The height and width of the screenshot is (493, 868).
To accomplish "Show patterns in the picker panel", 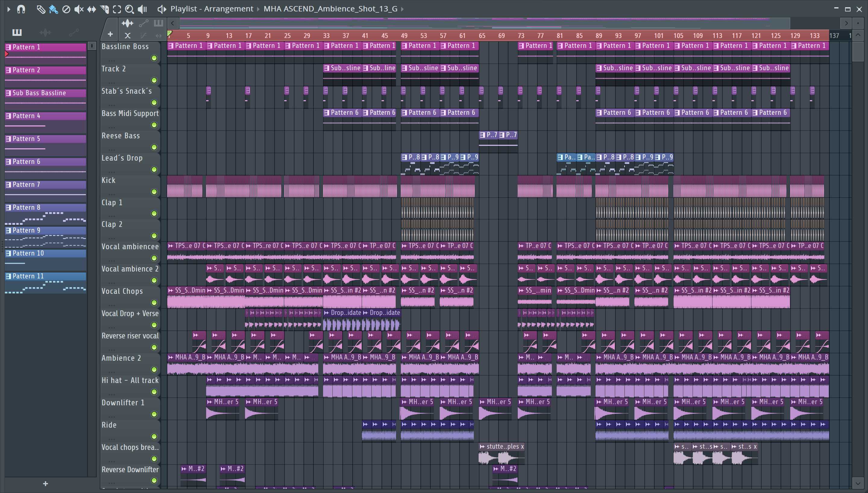I will (17, 32).
